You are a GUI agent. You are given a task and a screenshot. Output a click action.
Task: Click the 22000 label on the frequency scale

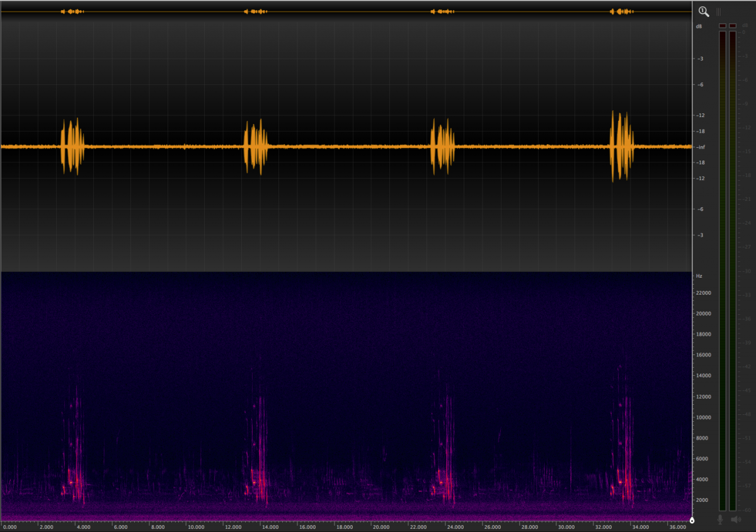702,293
